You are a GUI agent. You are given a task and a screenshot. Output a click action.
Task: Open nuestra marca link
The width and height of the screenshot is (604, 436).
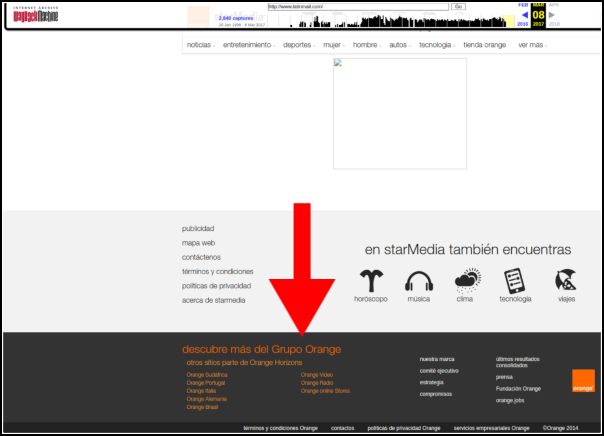click(437, 359)
